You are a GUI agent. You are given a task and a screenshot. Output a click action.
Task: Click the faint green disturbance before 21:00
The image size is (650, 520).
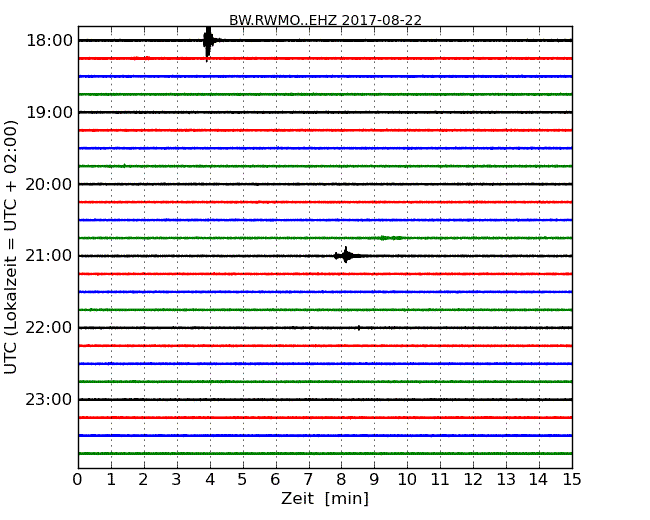391,238
